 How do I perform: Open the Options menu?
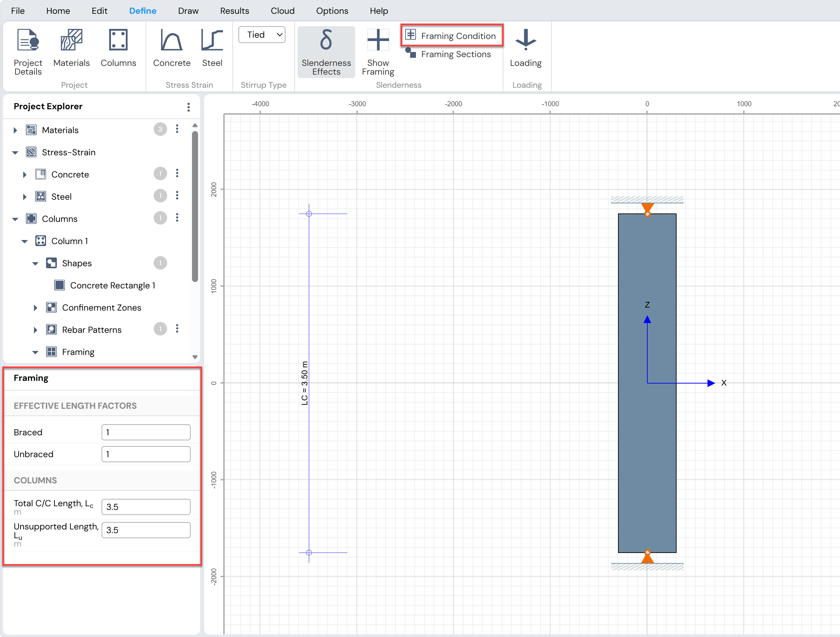pos(332,11)
